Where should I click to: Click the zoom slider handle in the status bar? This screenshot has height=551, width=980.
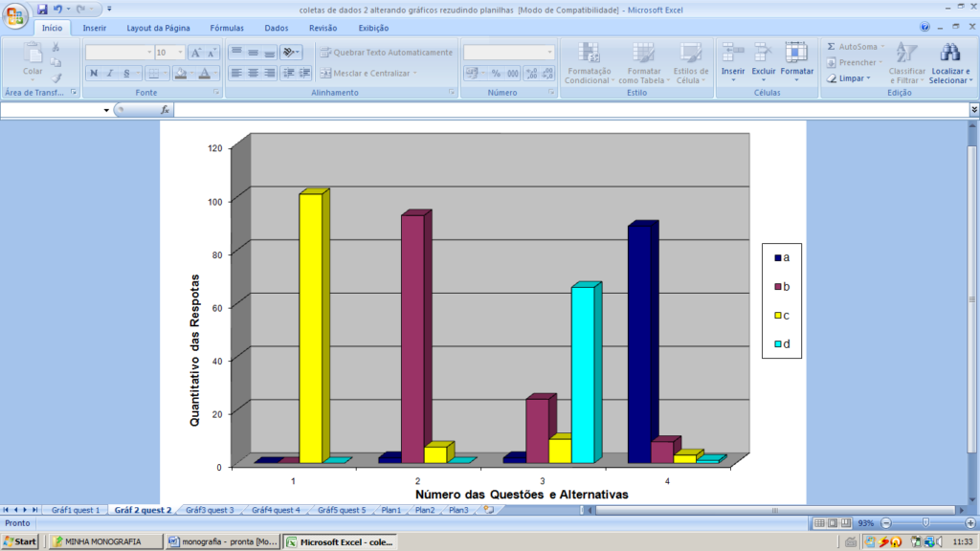(x=925, y=523)
